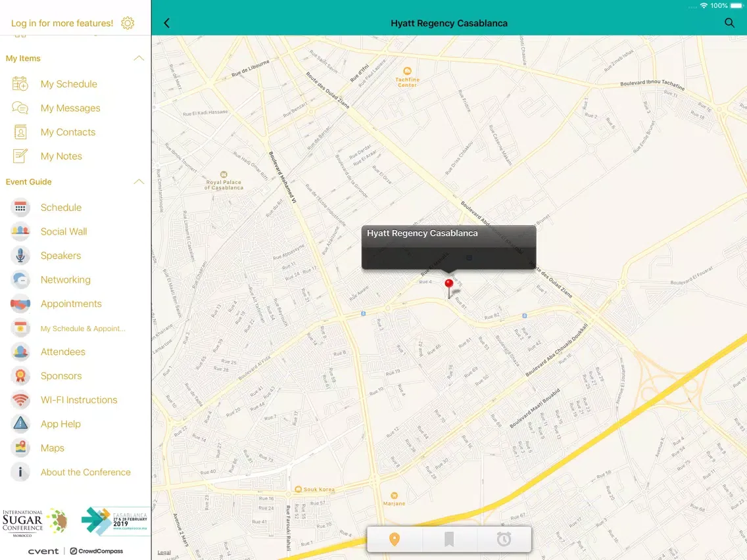Open the search magnifier icon

(729, 23)
